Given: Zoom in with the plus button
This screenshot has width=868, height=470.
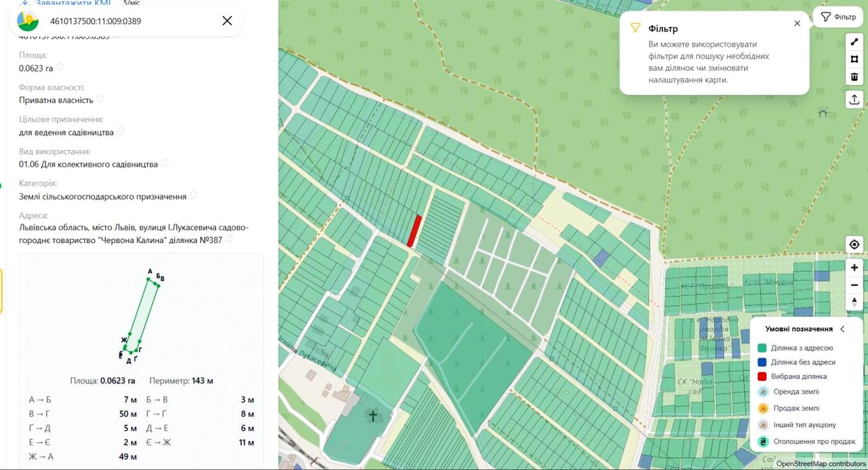Looking at the screenshot, I should tap(854, 268).
